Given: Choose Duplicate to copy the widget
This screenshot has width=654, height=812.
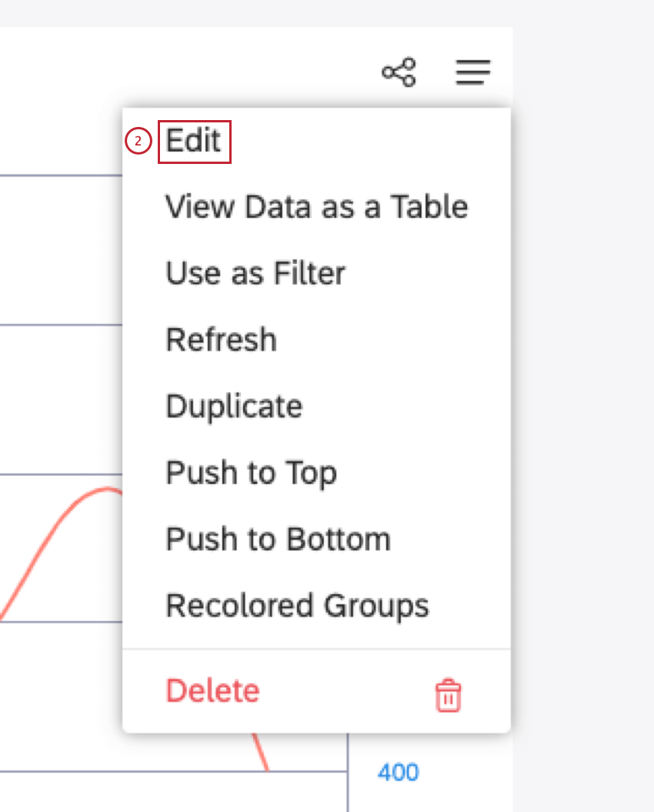Looking at the screenshot, I should [234, 406].
